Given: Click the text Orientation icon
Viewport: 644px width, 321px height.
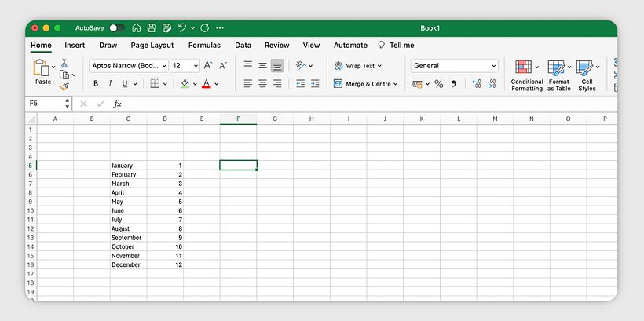Looking at the screenshot, I should point(301,65).
